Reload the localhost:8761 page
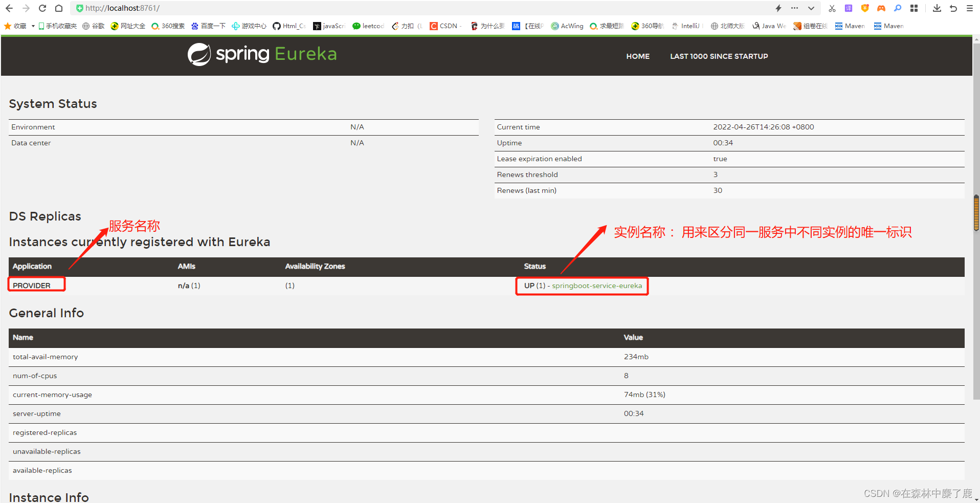 (42, 8)
